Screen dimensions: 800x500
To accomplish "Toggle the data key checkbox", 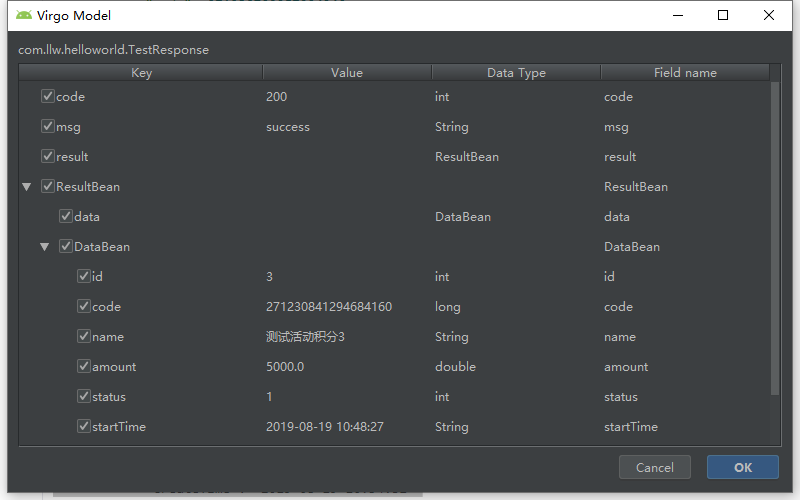I will [x=66, y=216].
